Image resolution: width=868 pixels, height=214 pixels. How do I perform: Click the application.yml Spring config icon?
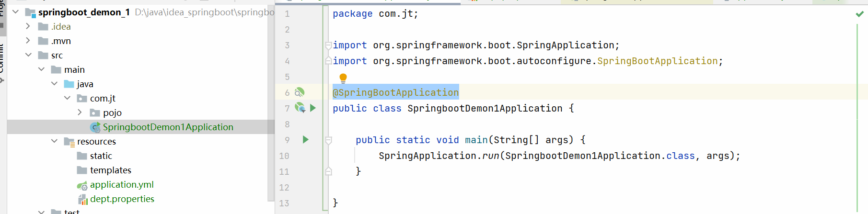point(82,185)
